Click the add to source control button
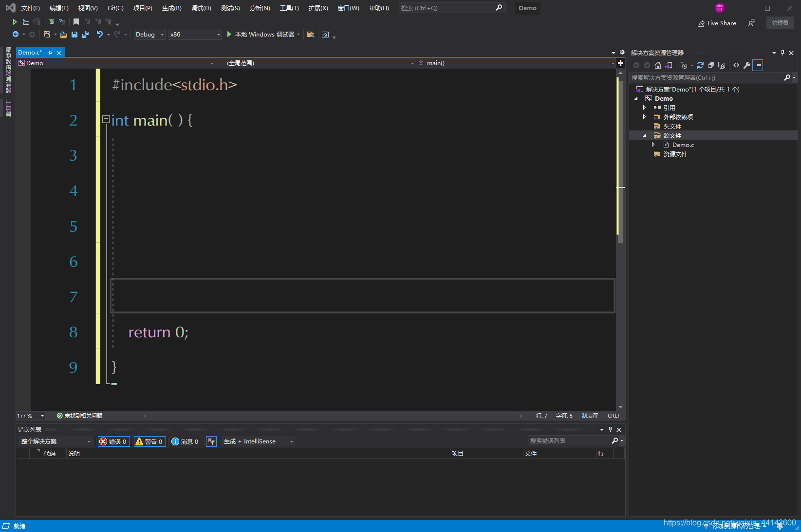This screenshot has height=532, width=801. (735, 526)
